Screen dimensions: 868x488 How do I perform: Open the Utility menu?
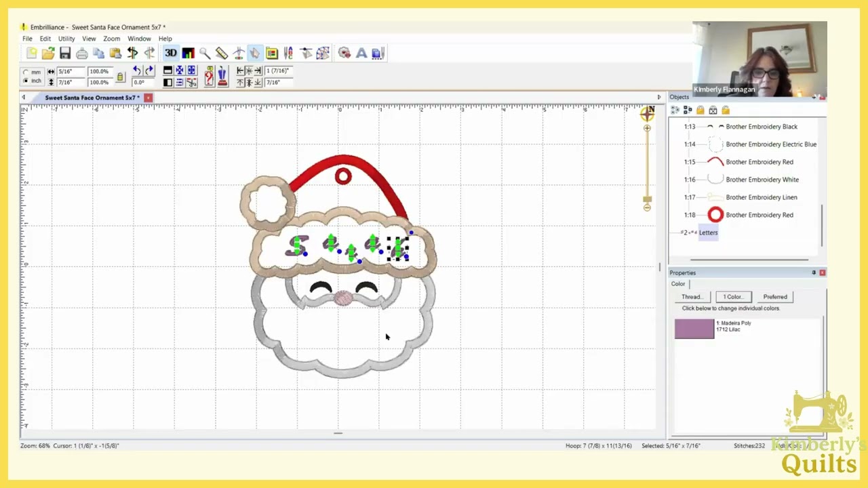pos(66,39)
